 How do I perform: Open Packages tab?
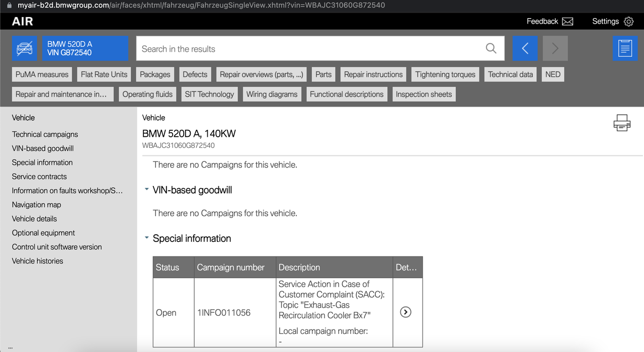(155, 74)
